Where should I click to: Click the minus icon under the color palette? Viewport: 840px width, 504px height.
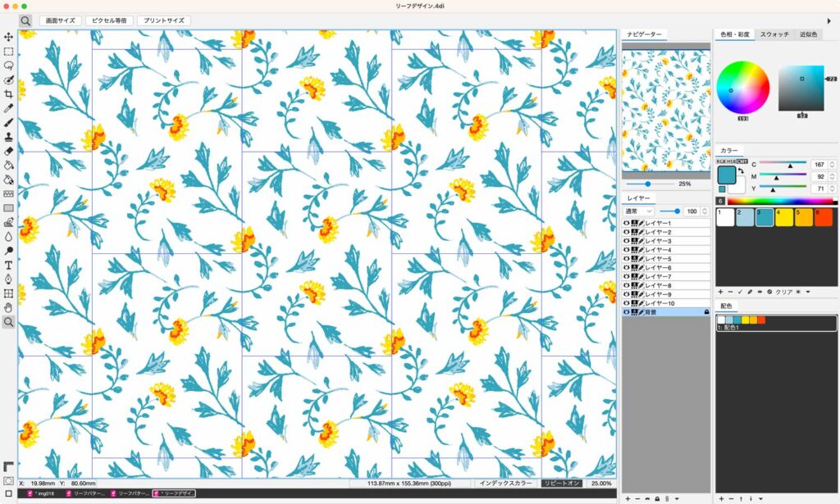coord(730,292)
